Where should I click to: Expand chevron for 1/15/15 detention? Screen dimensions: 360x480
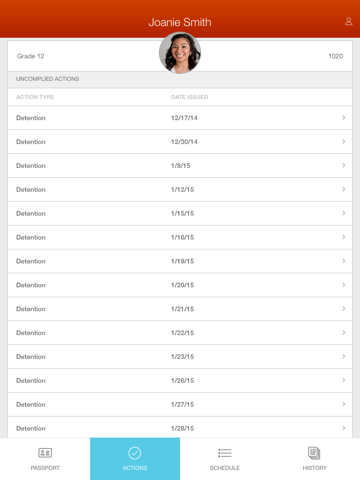[x=344, y=213]
